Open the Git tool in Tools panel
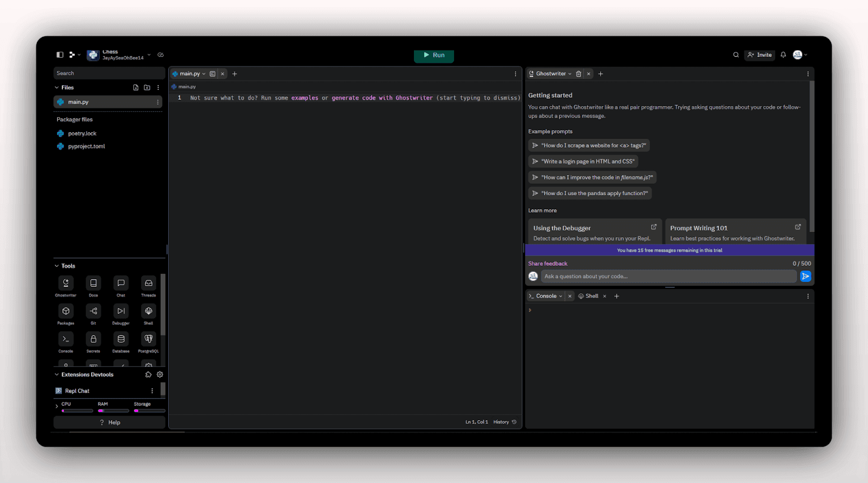868x483 pixels. pos(93,311)
